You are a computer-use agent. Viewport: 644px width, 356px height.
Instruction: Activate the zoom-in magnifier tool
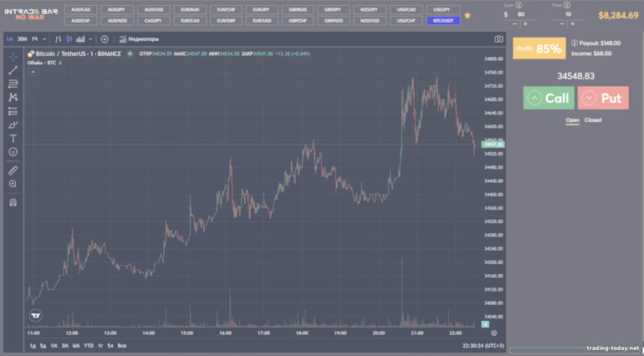[x=13, y=184]
